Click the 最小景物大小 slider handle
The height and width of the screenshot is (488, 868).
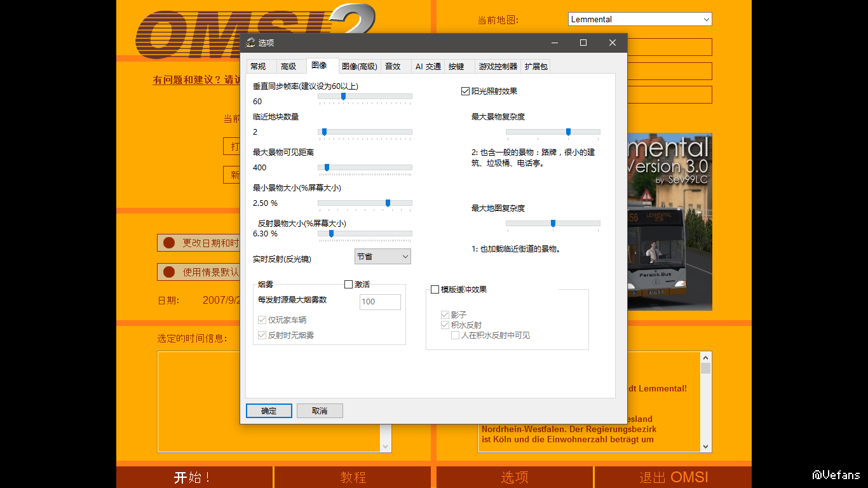click(388, 203)
